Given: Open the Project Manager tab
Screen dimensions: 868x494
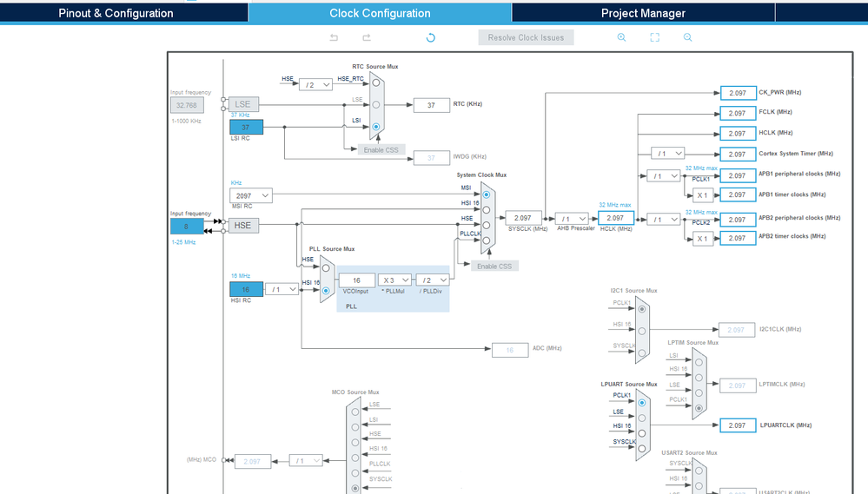Looking at the screenshot, I should click(x=643, y=13).
